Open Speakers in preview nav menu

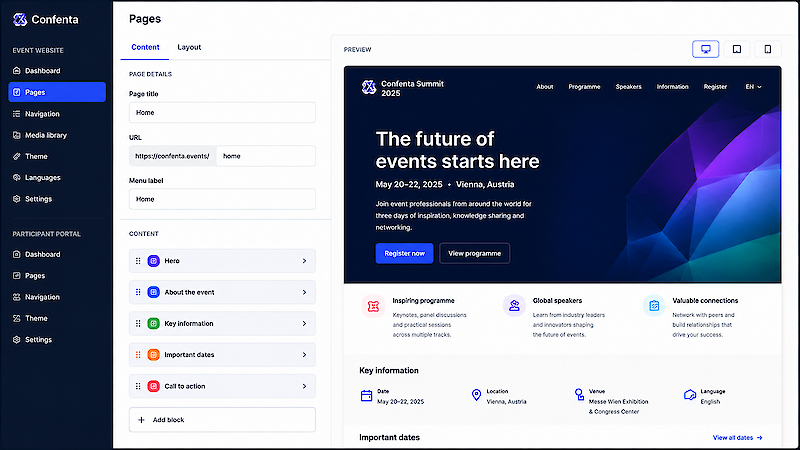pyautogui.click(x=629, y=87)
